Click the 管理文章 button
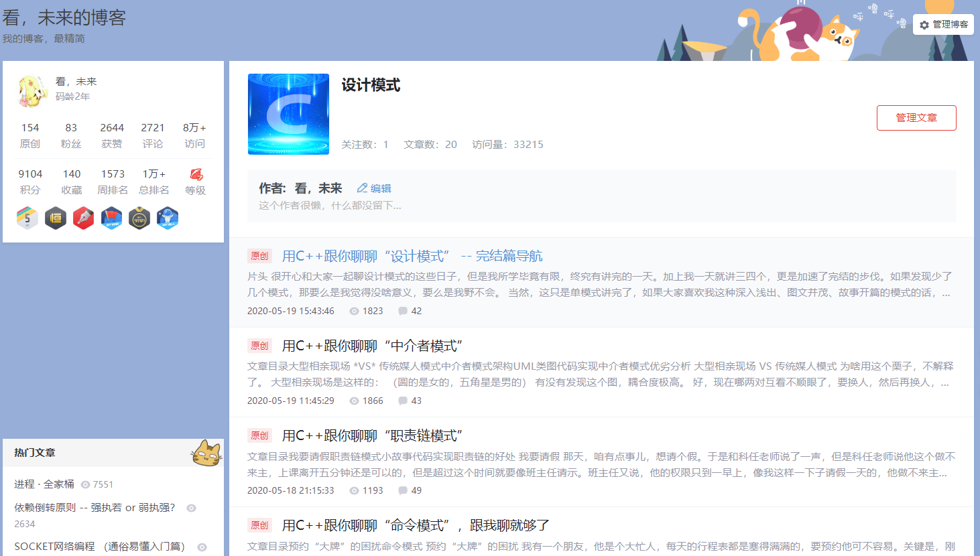980x556 pixels. 916,118
